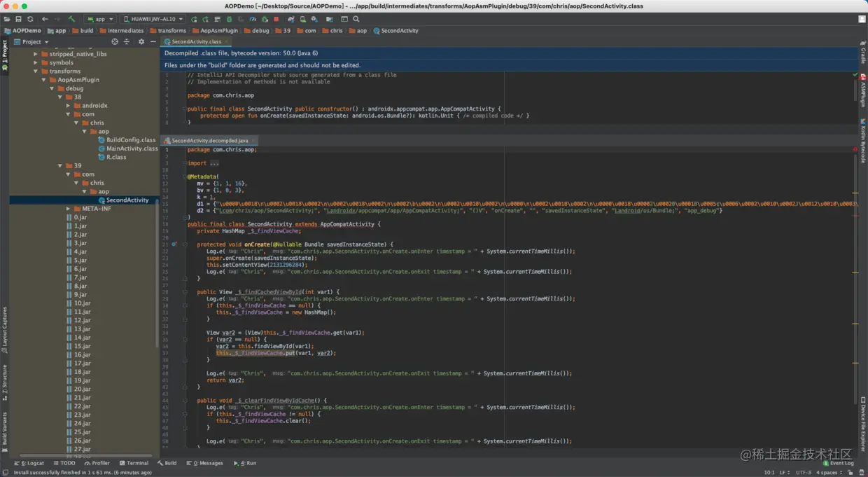Expand the META-INF folder arrow
The width and height of the screenshot is (868, 477).
(69, 209)
